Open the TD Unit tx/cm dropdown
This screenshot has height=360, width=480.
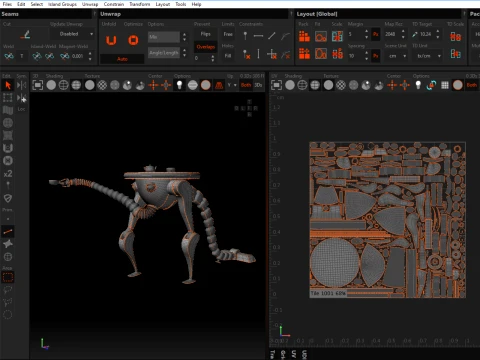pyautogui.click(x=428, y=56)
